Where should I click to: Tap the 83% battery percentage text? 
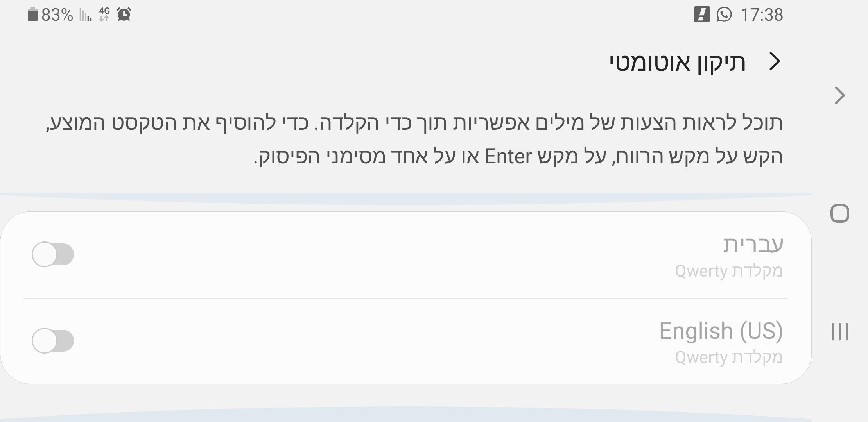(57, 15)
